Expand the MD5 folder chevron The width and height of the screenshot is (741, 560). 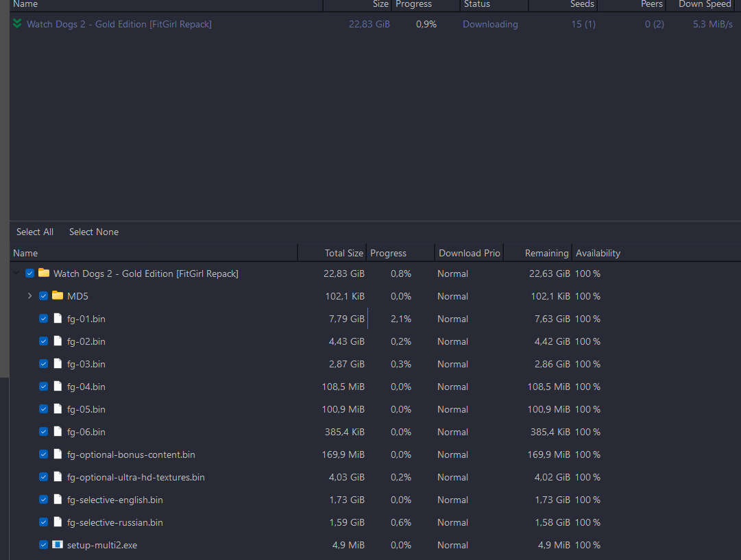pos(29,296)
